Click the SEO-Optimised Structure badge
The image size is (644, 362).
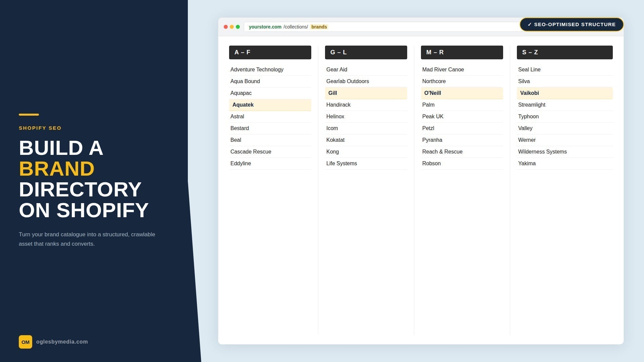pos(572,24)
